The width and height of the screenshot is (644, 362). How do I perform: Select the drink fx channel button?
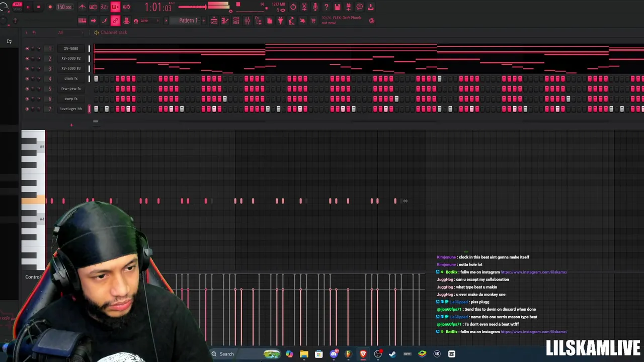[71, 78]
